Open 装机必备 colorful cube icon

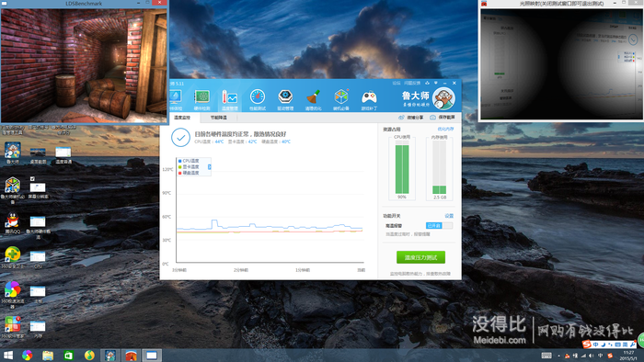[x=341, y=100]
